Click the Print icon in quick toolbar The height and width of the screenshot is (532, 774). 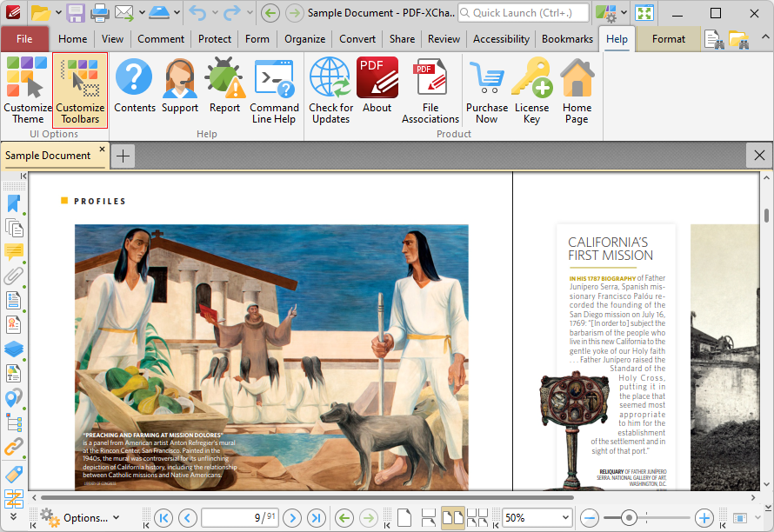pyautogui.click(x=99, y=13)
